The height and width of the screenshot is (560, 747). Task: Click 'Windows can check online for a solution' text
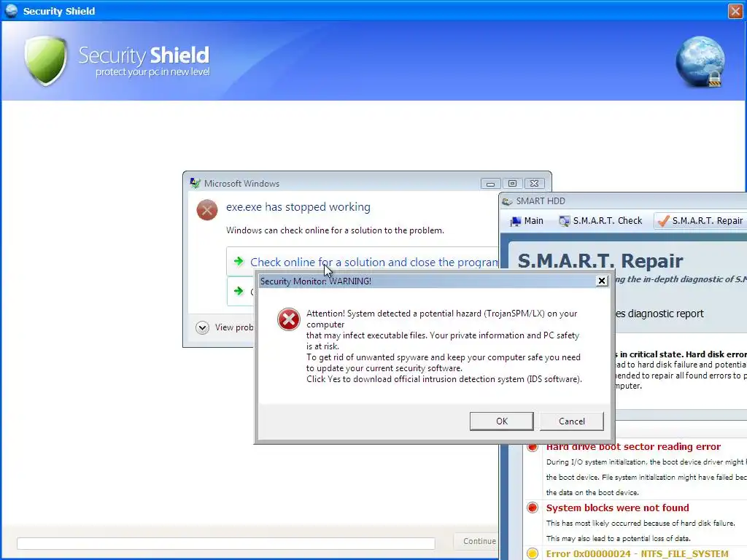[x=335, y=230]
